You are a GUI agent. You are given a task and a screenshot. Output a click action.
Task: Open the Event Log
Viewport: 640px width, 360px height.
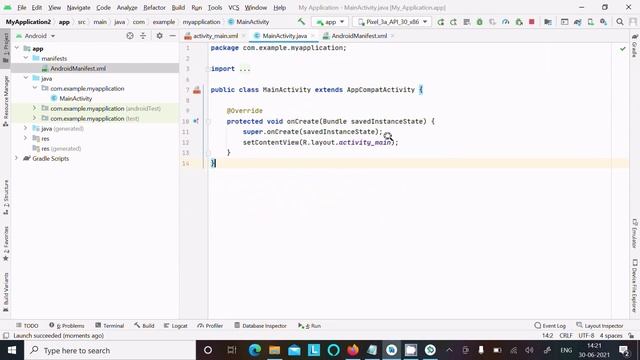click(x=550, y=326)
